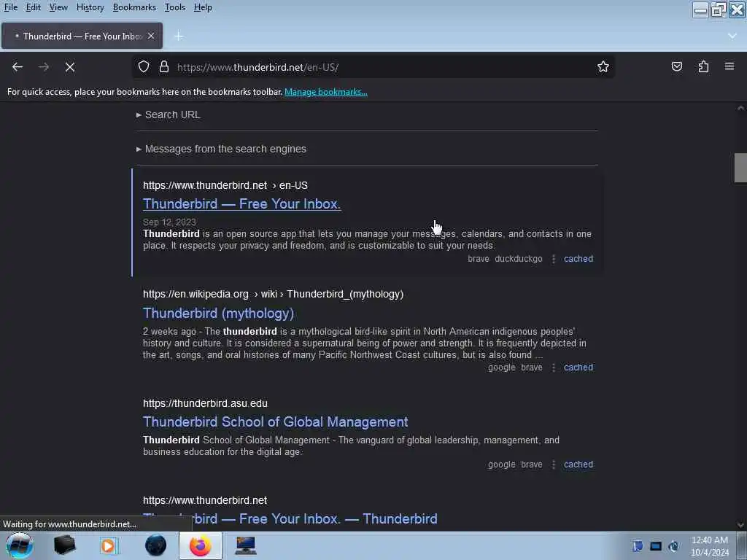Open options dots for asu.edu result
Image resolution: width=747 pixels, height=560 pixels.
tap(554, 464)
